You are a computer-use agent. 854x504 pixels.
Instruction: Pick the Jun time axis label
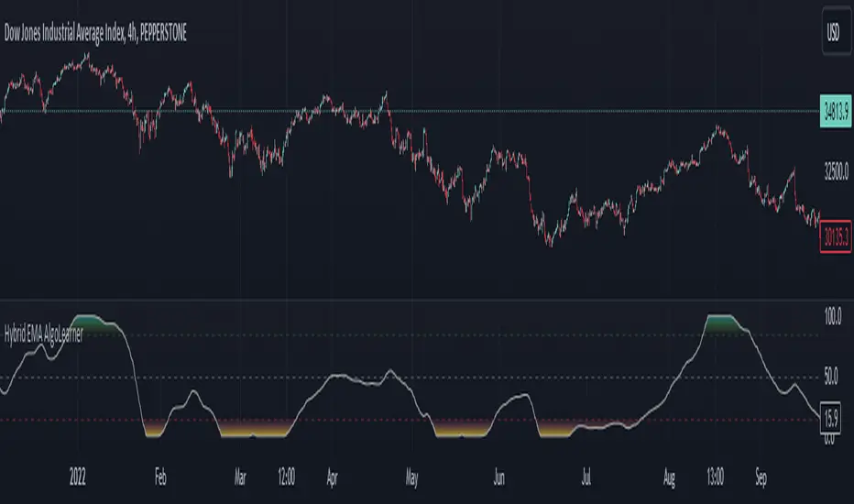[x=498, y=477]
